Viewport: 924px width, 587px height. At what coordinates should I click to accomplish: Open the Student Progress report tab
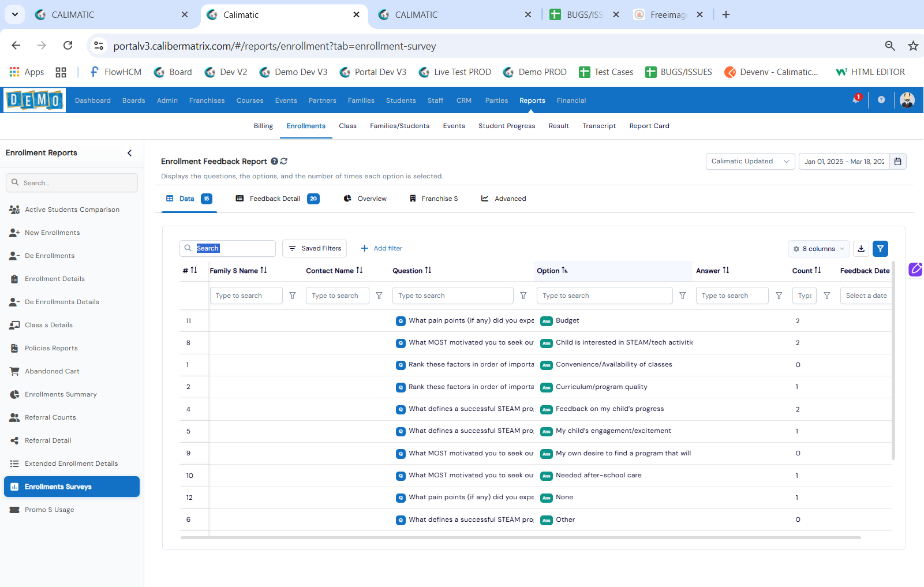tap(506, 126)
